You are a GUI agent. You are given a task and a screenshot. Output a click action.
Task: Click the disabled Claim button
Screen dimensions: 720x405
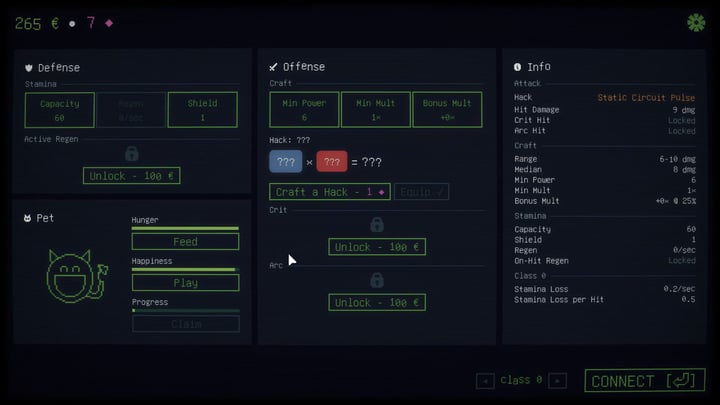(x=186, y=324)
